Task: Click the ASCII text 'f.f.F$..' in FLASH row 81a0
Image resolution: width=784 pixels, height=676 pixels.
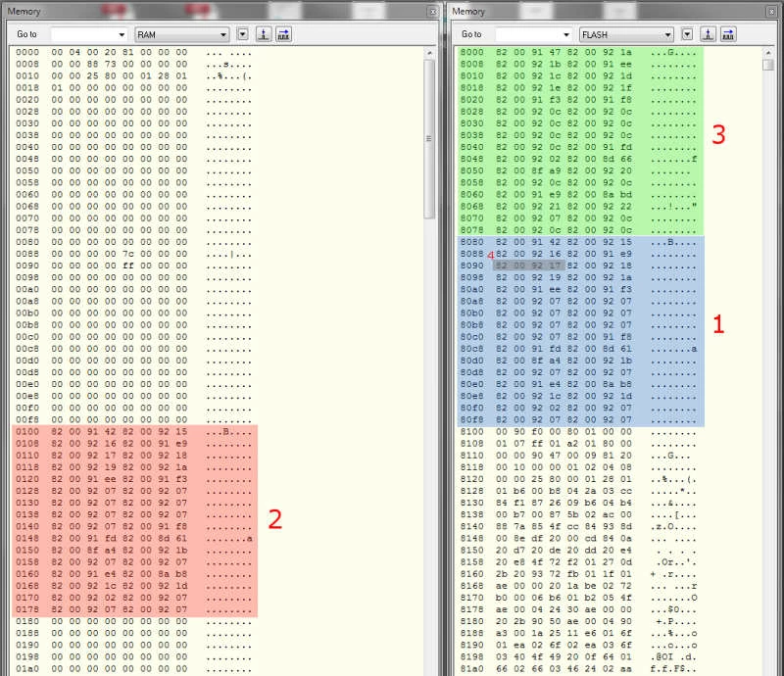Action: pyautogui.click(x=673, y=668)
